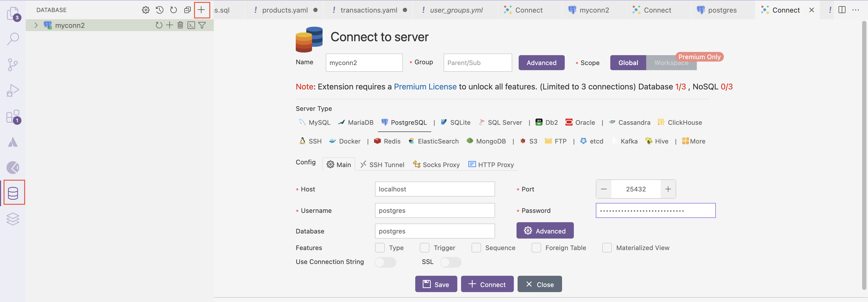Enable the Sequence feature checkbox
Image resolution: width=868 pixels, height=302 pixels.
tap(476, 248)
